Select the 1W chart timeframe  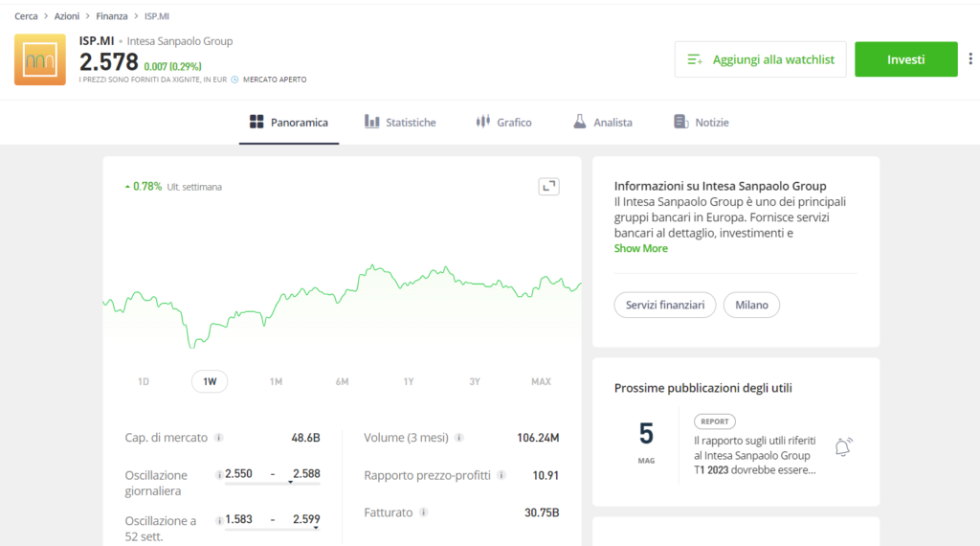tap(210, 381)
